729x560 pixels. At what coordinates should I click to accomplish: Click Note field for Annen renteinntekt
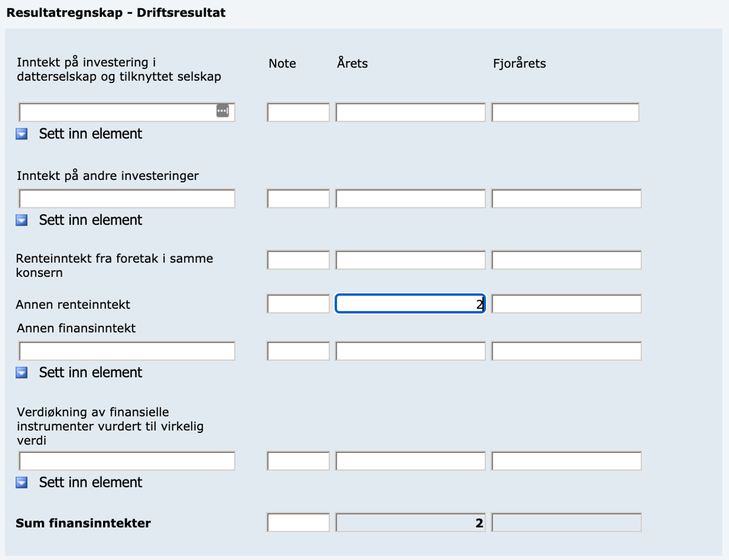pyautogui.click(x=298, y=304)
